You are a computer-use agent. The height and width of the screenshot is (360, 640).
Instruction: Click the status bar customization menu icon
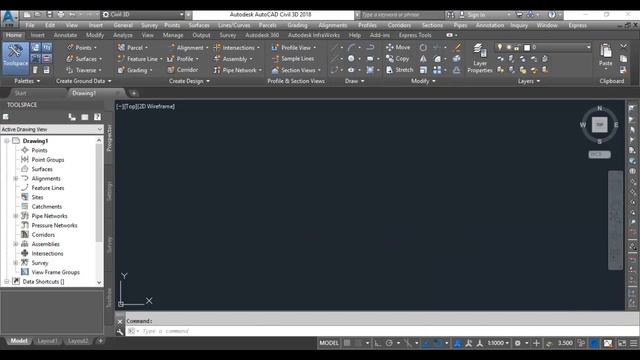tap(633, 343)
